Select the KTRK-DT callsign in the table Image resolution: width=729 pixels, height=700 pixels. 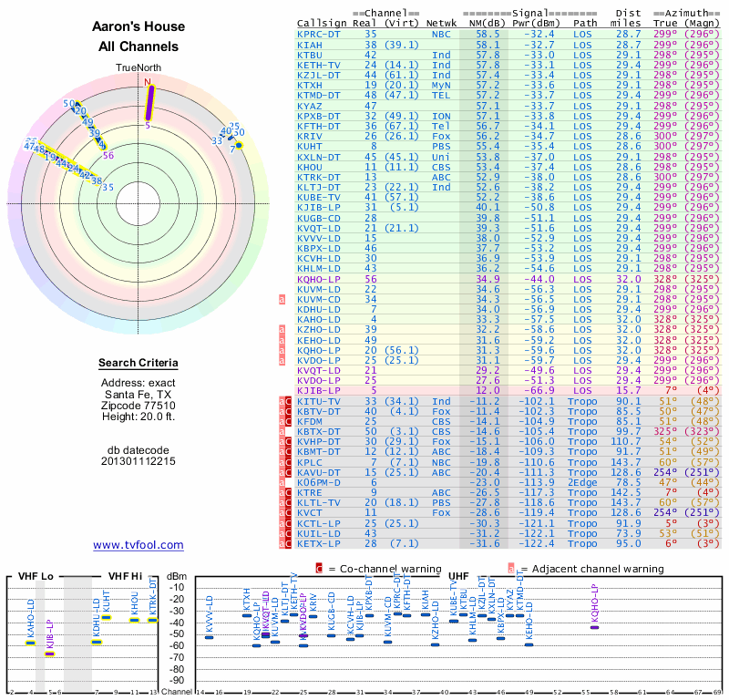pos(318,177)
